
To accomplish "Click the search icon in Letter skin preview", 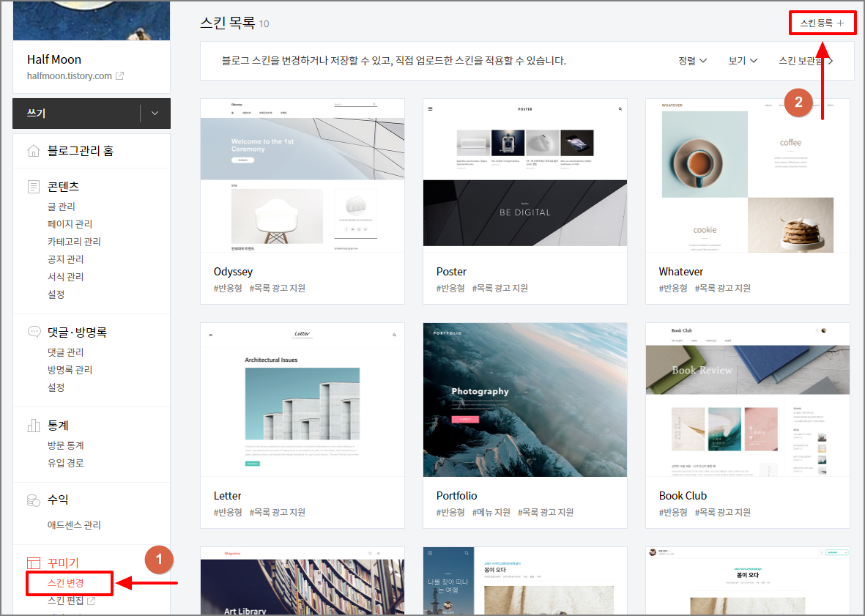I will pos(394,335).
